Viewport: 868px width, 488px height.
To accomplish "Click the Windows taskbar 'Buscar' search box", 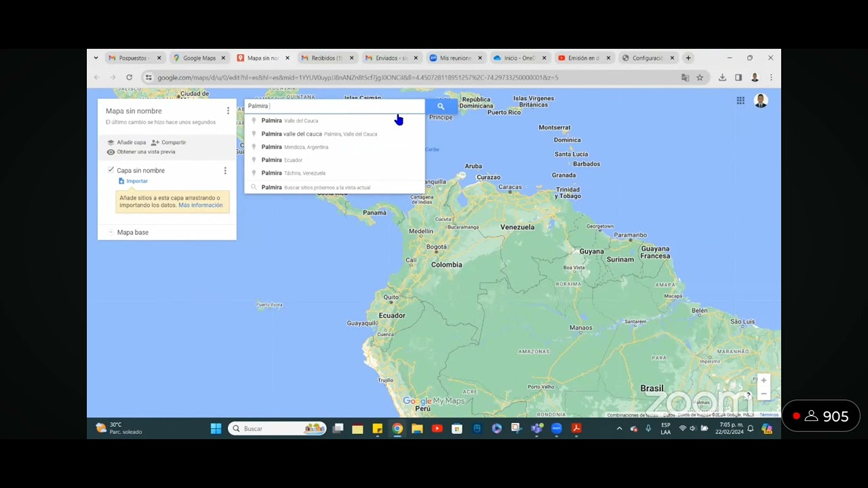I will [x=277, y=428].
